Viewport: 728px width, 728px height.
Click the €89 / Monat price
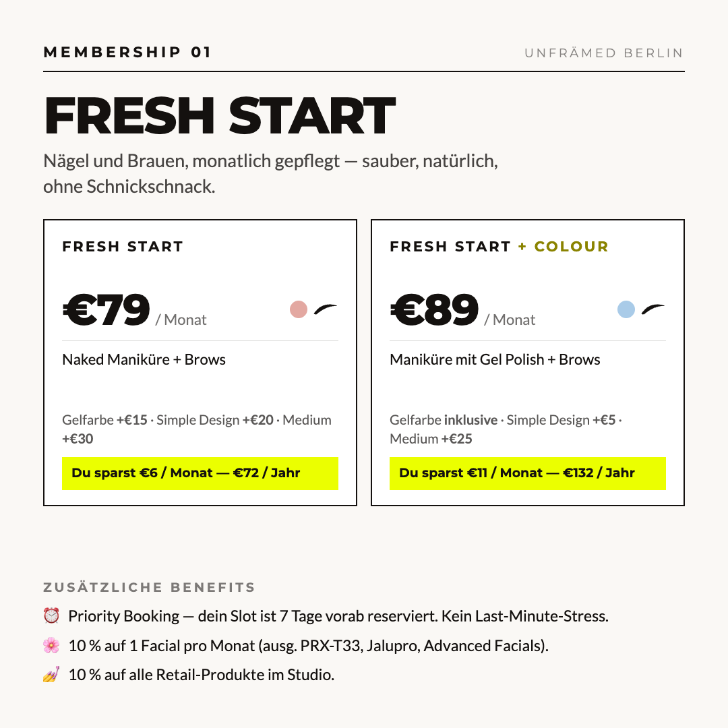pyautogui.click(x=462, y=311)
